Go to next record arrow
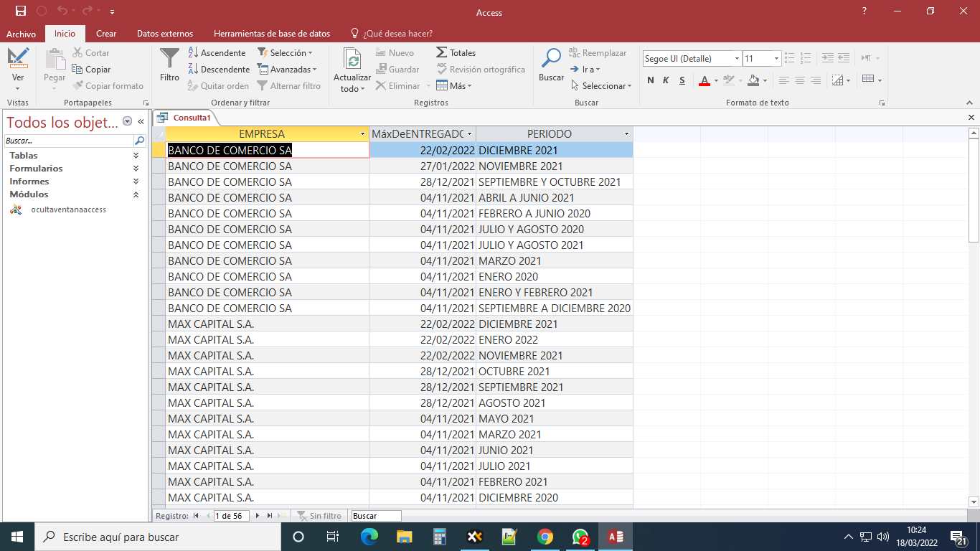Image resolution: width=980 pixels, height=551 pixels. click(x=258, y=516)
